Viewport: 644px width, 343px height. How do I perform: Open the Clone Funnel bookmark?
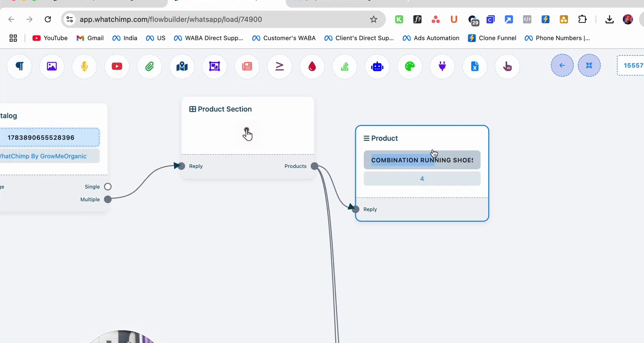[492, 38]
